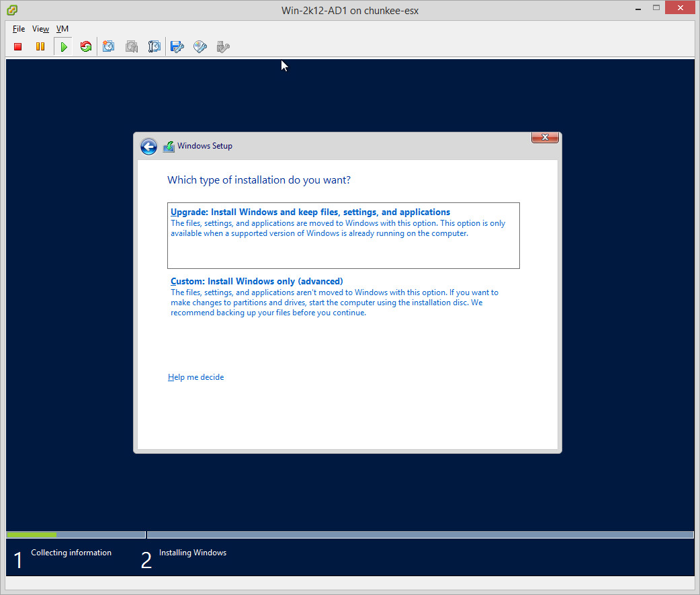Close the Windows Setup dialog
700x595 pixels.
point(545,138)
